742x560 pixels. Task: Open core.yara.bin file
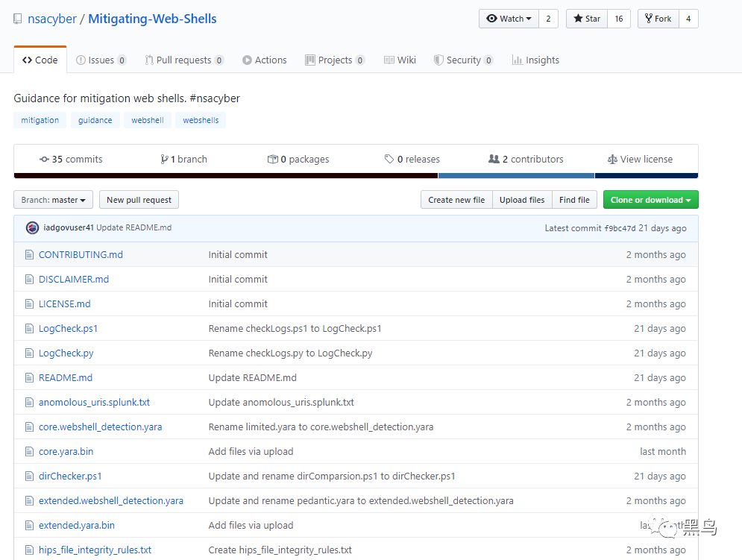[x=66, y=452]
